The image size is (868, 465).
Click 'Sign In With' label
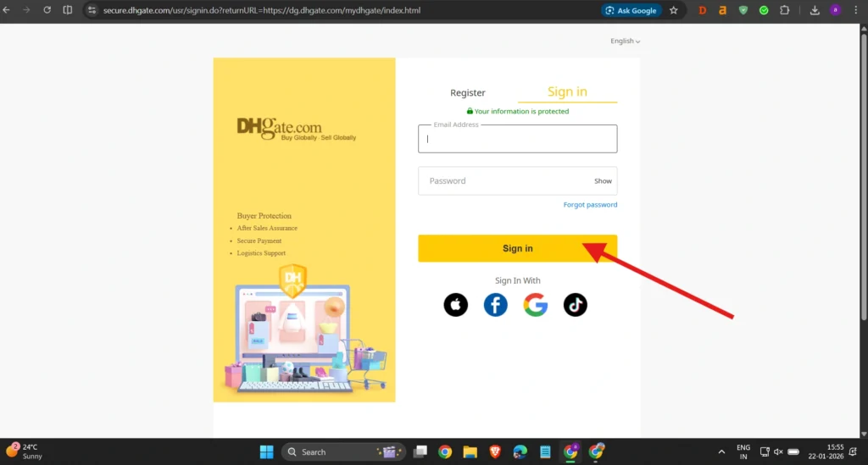(518, 280)
